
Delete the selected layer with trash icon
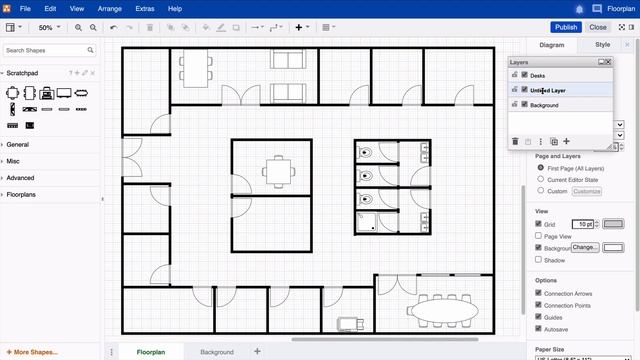[x=515, y=141]
